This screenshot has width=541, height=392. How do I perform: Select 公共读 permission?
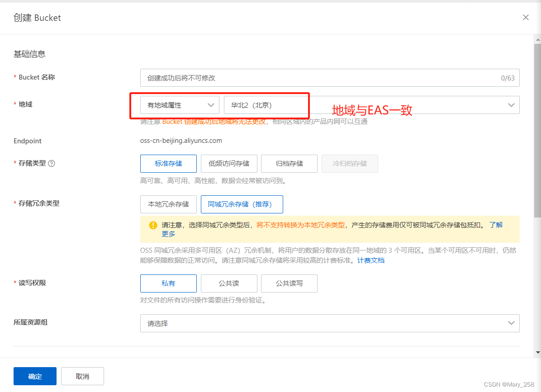point(228,283)
